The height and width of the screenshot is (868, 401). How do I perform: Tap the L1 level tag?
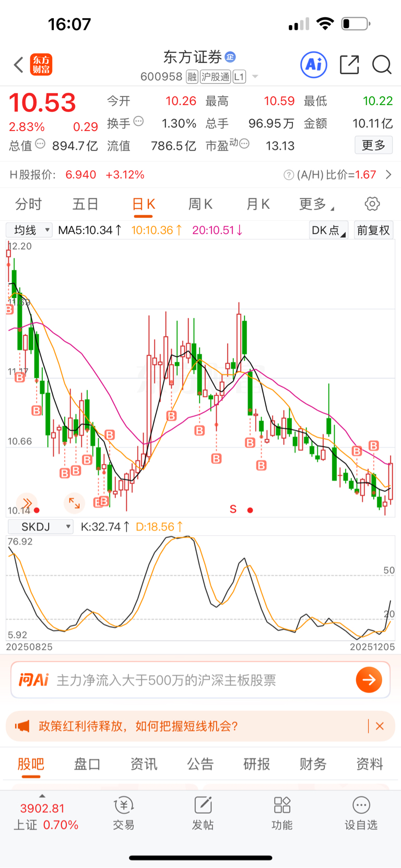coord(239,77)
